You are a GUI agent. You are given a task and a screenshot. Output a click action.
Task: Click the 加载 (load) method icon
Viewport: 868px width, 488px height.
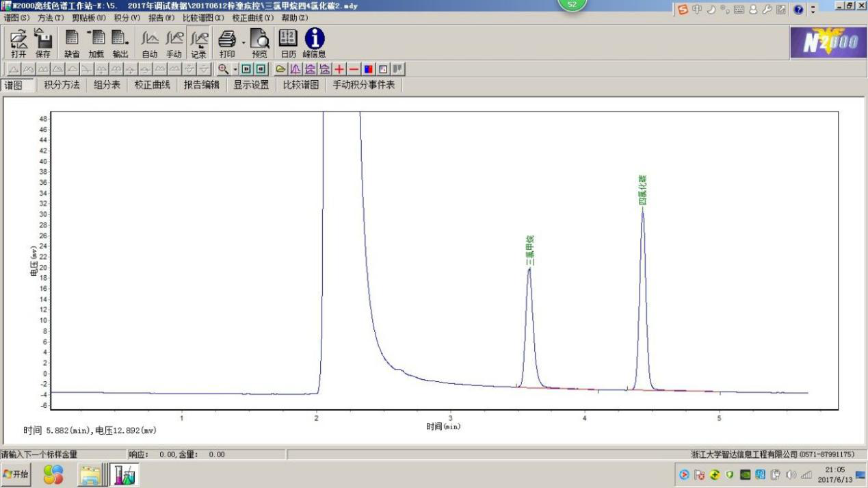coord(96,43)
